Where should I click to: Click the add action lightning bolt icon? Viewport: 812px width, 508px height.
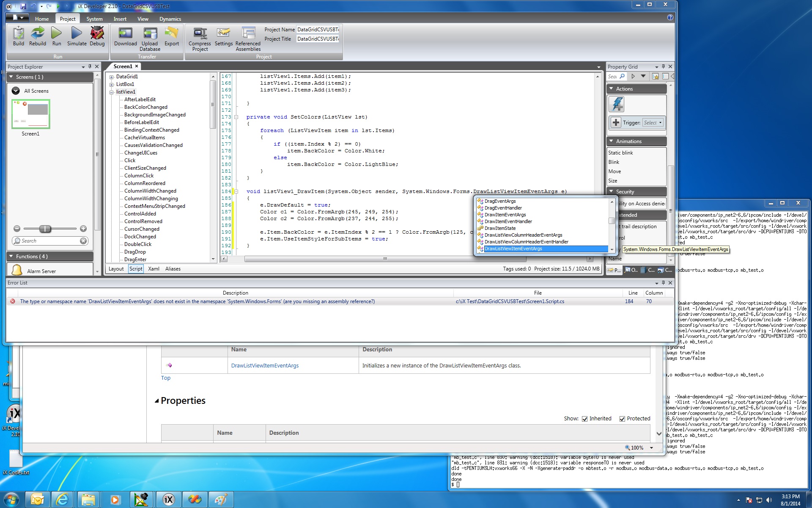click(x=617, y=104)
